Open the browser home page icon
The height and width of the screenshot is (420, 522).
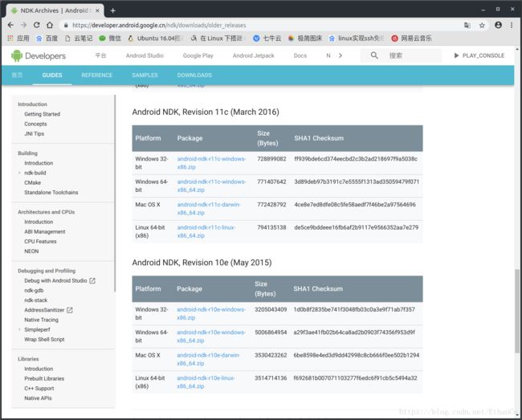50,25
